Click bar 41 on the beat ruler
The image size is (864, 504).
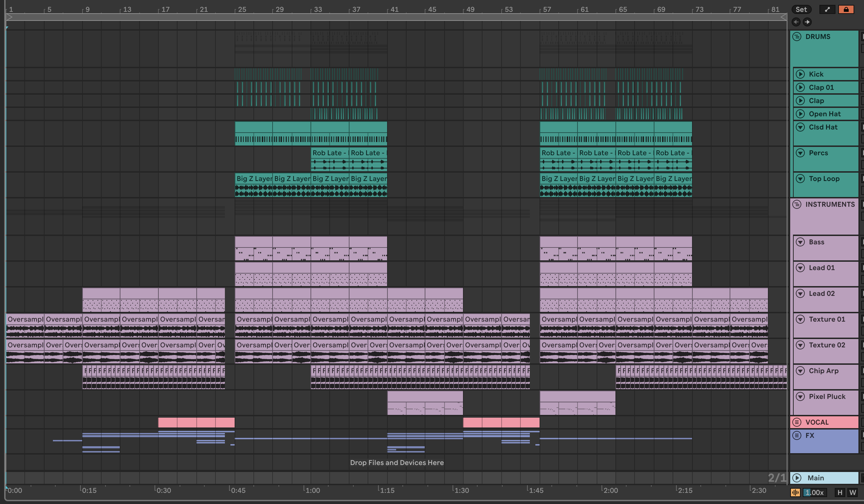[x=394, y=9]
